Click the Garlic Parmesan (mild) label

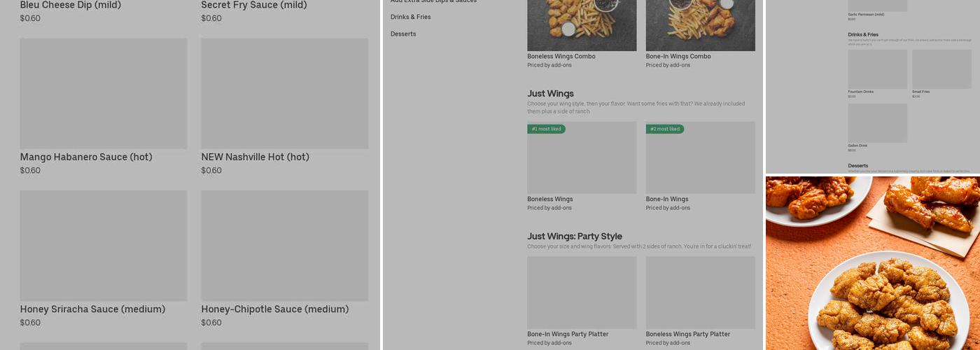click(x=866, y=14)
